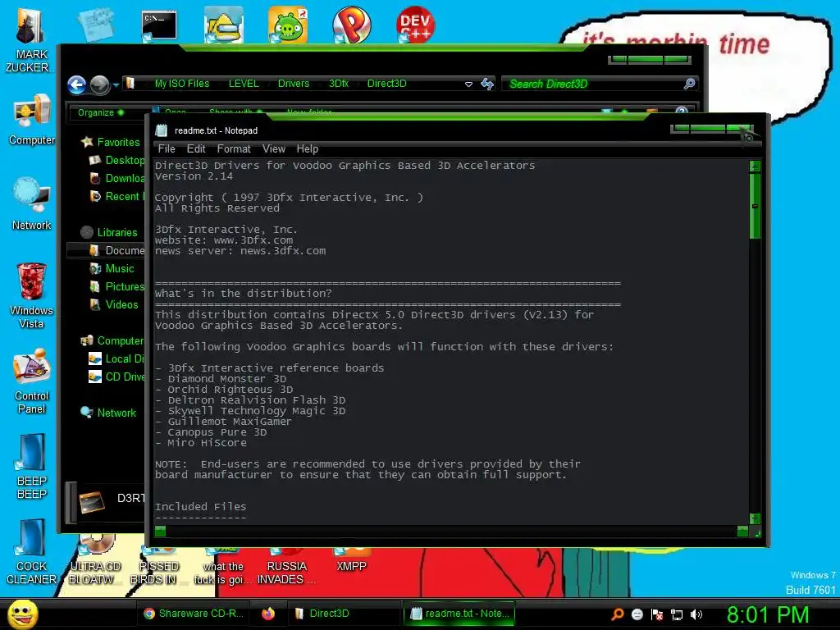Open the Organize dropdown in Explorer
This screenshot has width=840, height=630.
(99, 112)
